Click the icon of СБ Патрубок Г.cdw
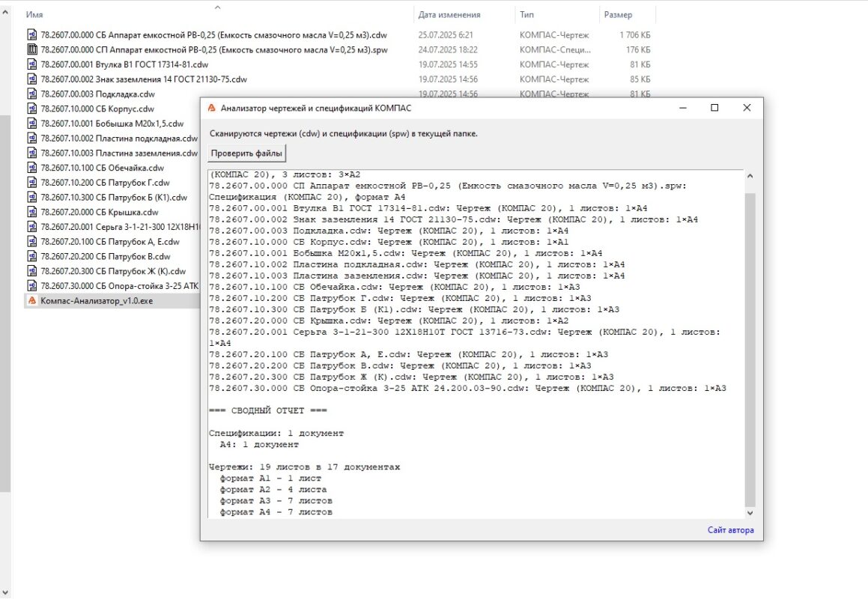 click(x=32, y=182)
